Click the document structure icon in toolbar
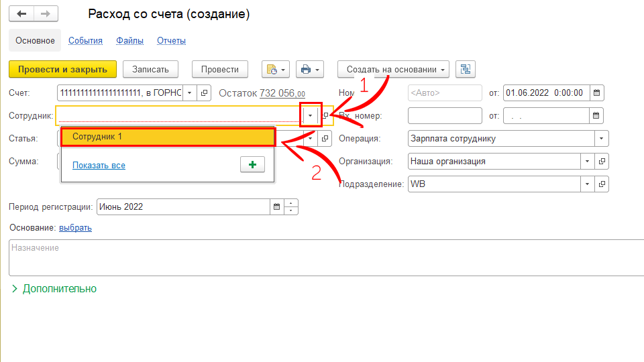 pos(465,69)
